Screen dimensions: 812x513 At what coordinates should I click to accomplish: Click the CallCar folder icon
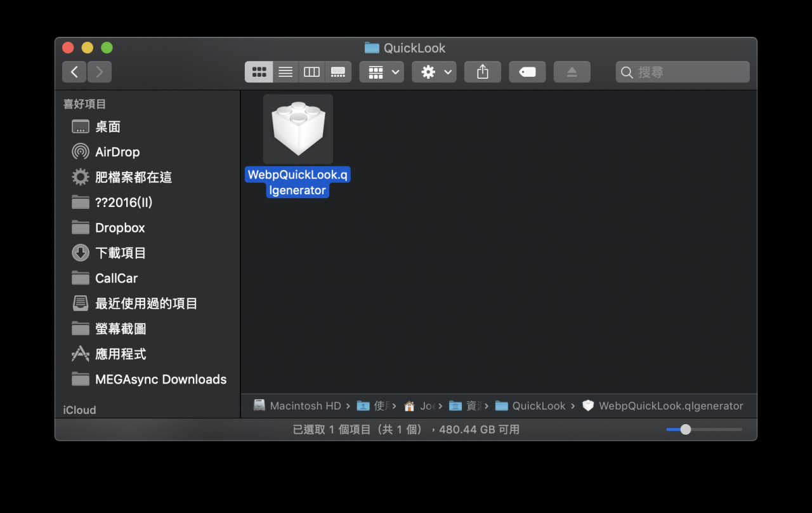pyautogui.click(x=81, y=278)
